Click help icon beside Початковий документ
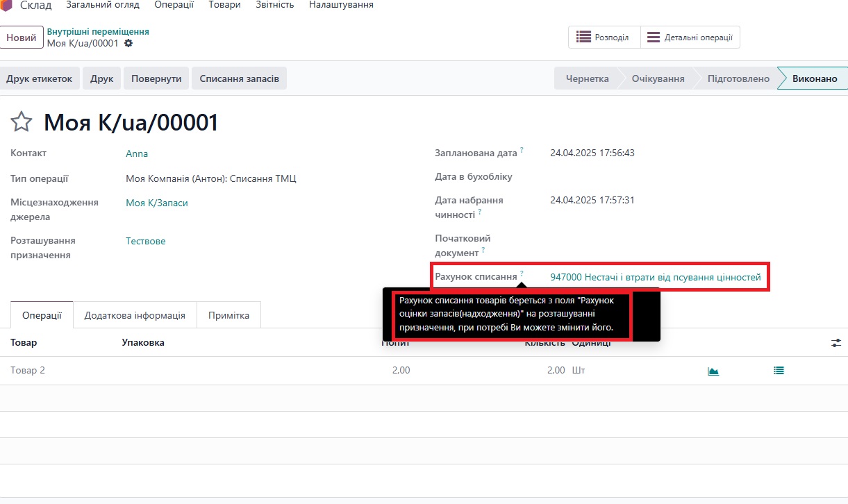 pyautogui.click(x=483, y=250)
